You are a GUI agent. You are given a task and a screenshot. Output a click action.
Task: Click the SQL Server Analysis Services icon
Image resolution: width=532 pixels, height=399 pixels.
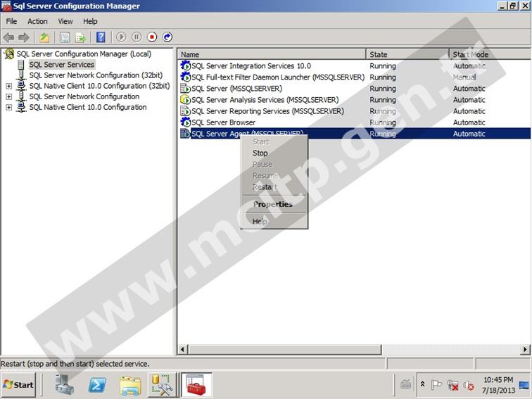tap(185, 100)
